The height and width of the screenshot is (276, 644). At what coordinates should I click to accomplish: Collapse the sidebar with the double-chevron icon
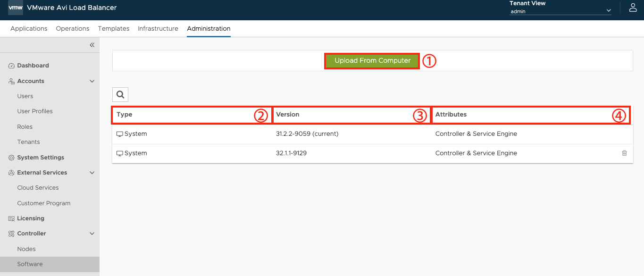click(x=92, y=45)
